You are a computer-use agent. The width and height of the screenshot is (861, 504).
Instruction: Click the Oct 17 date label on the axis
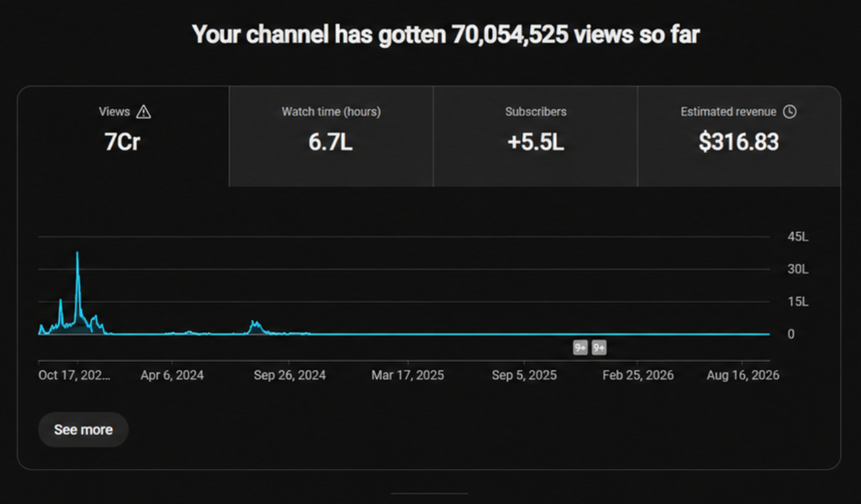click(x=74, y=376)
